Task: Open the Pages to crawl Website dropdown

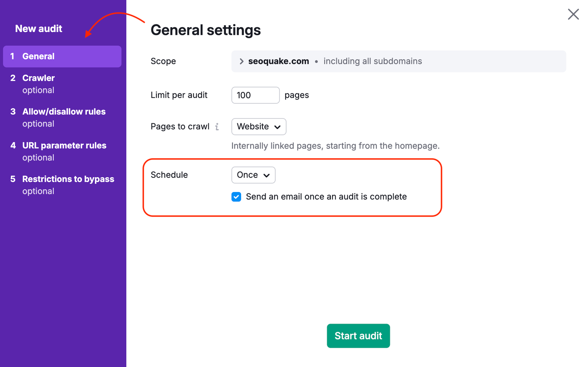Action: coord(258,127)
